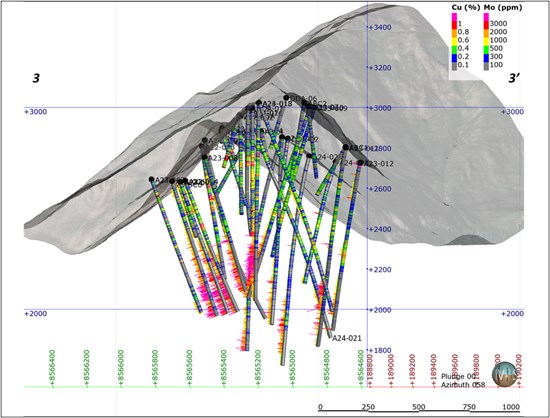The height and width of the screenshot is (418, 550).
Task: Click the Mo (ppm) legend color bar
Action: click(x=487, y=42)
